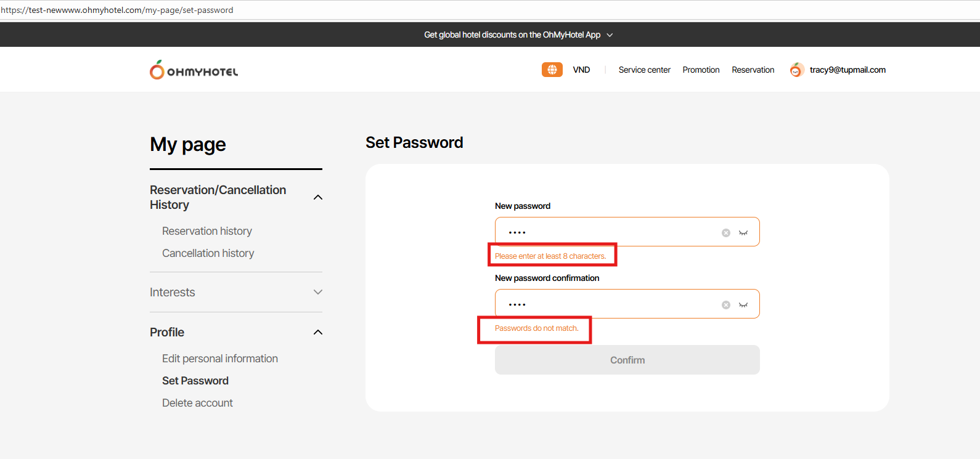Viewport: 980px width, 459px height.
Task: Open the Delete account page
Action: (x=197, y=403)
